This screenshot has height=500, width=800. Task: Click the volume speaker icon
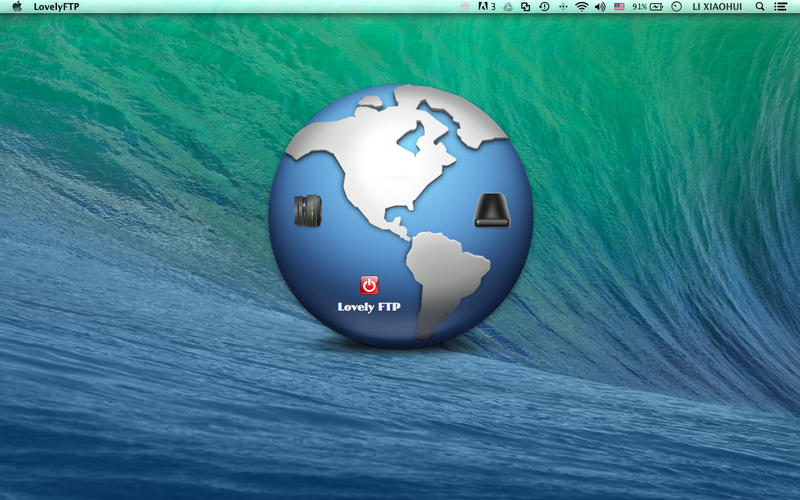coord(600,7)
